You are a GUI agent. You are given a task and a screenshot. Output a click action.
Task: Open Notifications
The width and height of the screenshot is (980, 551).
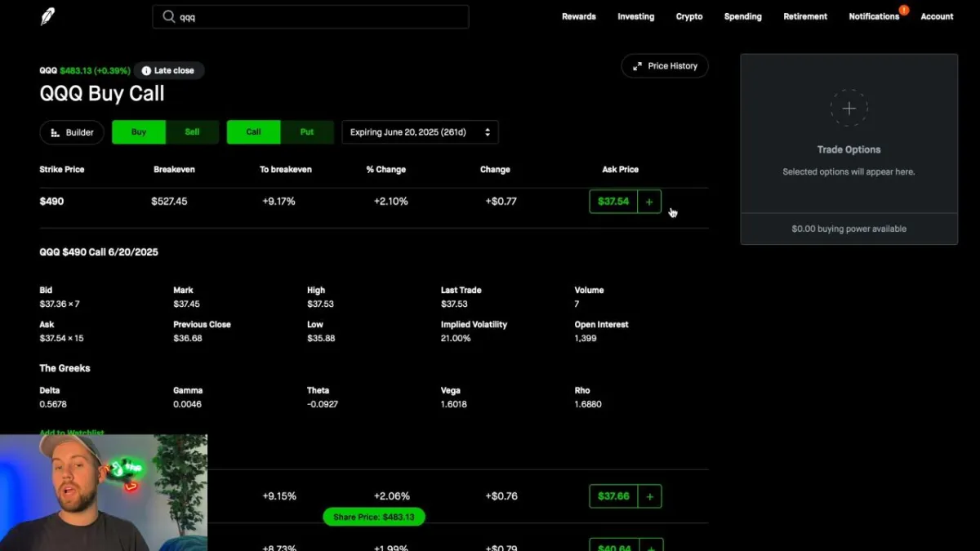pyautogui.click(x=874, y=16)
